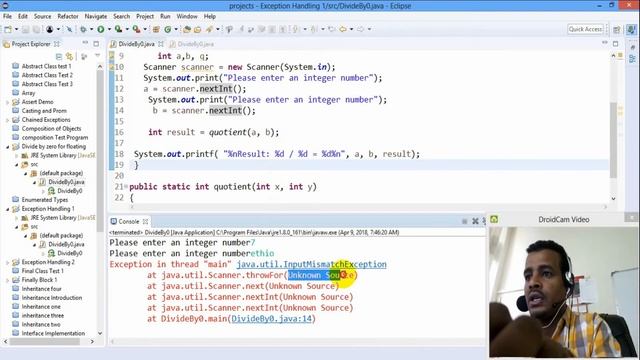Open the Run menu
Viewport: 640px width, 360px height.
point(165,16)
